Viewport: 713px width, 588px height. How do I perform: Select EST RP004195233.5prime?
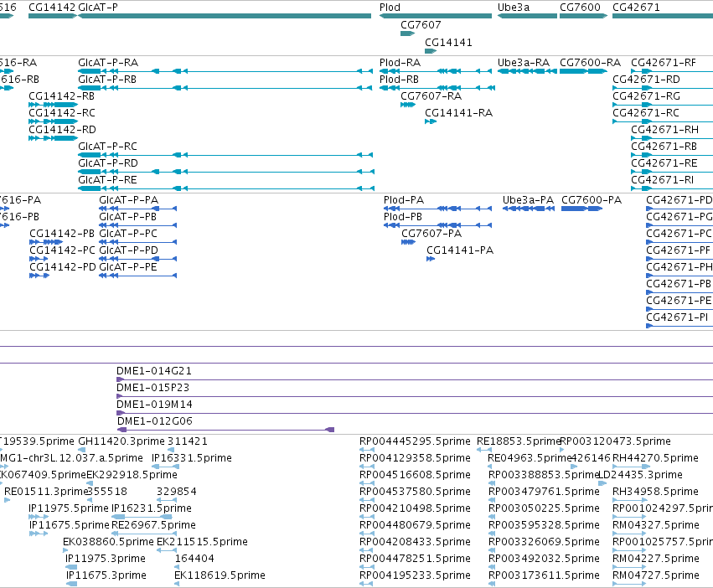[367, 584]
